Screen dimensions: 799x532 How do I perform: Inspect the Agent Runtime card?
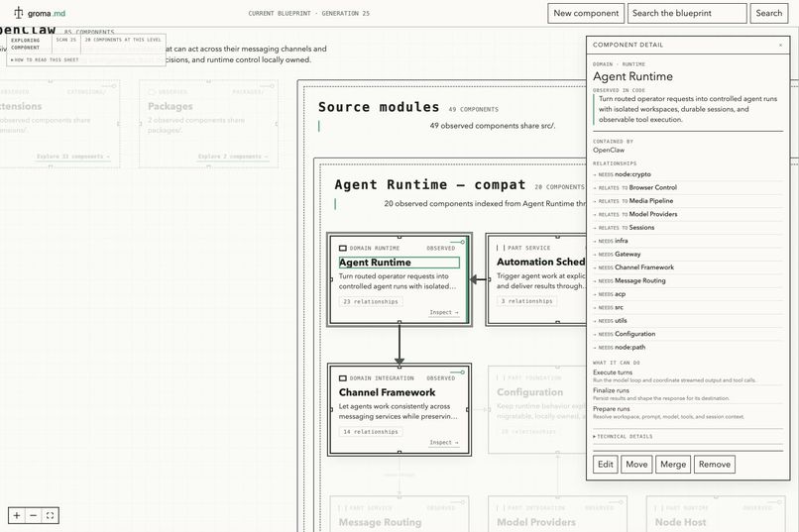pos(444,313)
